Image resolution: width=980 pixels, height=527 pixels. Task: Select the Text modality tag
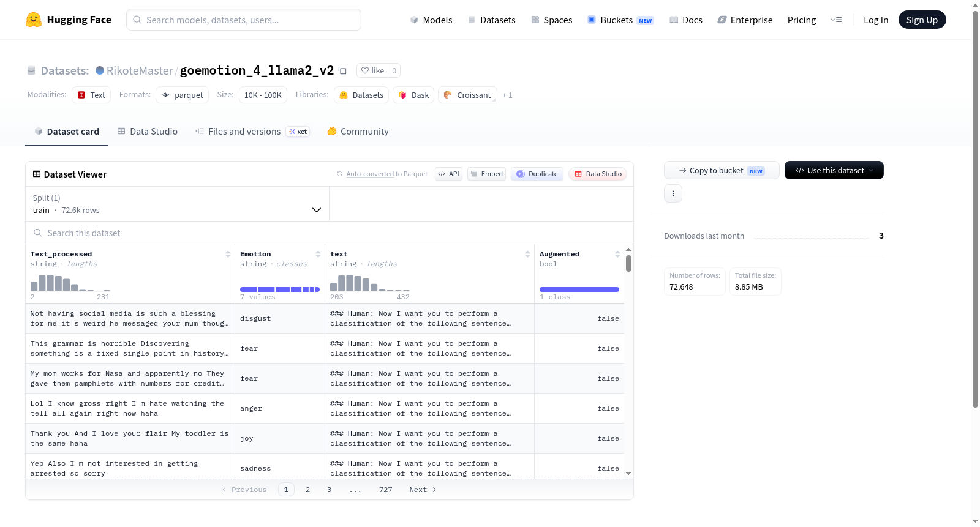coord(91,95)
